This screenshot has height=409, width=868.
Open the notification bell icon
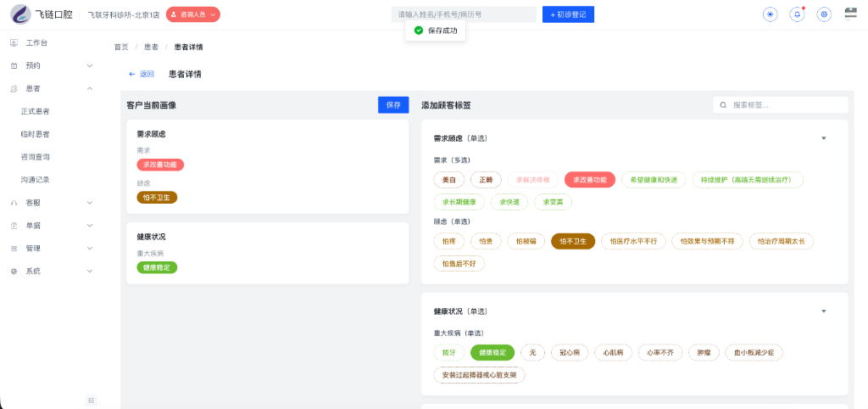tap(797, 15)
